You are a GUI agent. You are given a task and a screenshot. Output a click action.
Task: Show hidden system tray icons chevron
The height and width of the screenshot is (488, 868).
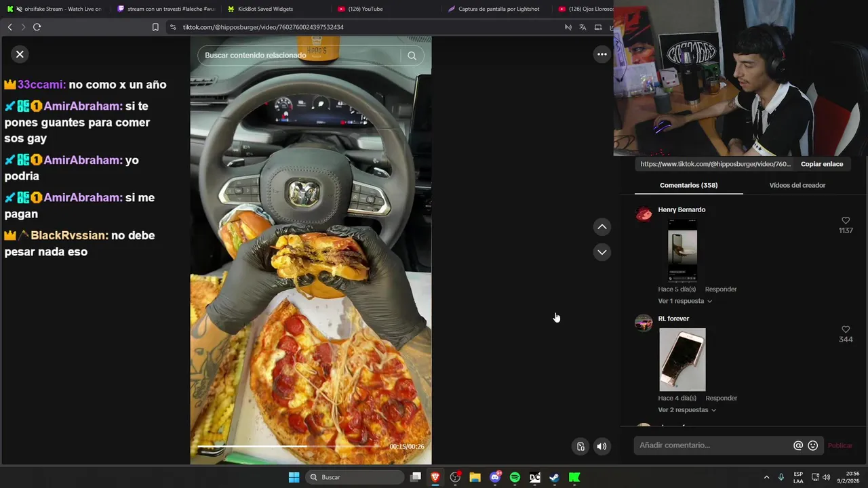(766, 477)
